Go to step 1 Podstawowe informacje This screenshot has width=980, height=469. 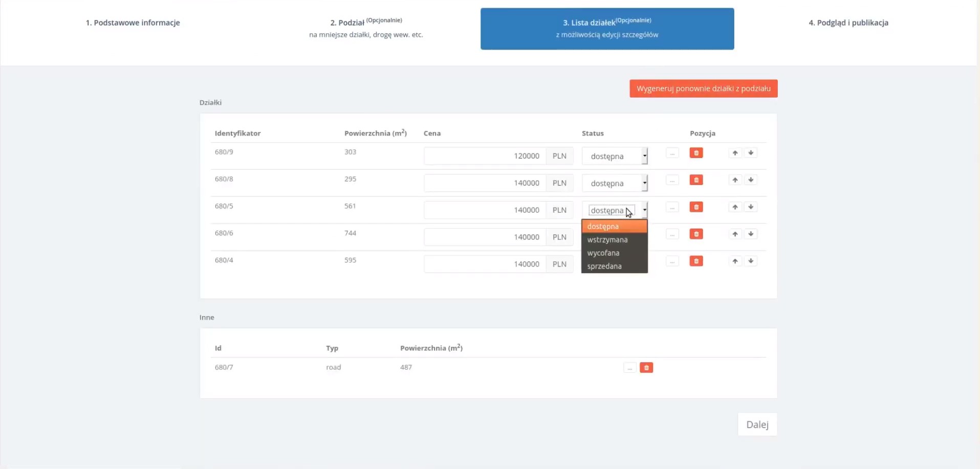tap(133, 23)
